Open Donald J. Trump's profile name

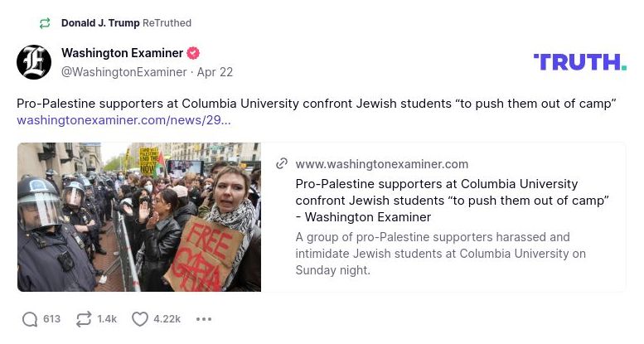pyautogui.click(x=100, y=23)
